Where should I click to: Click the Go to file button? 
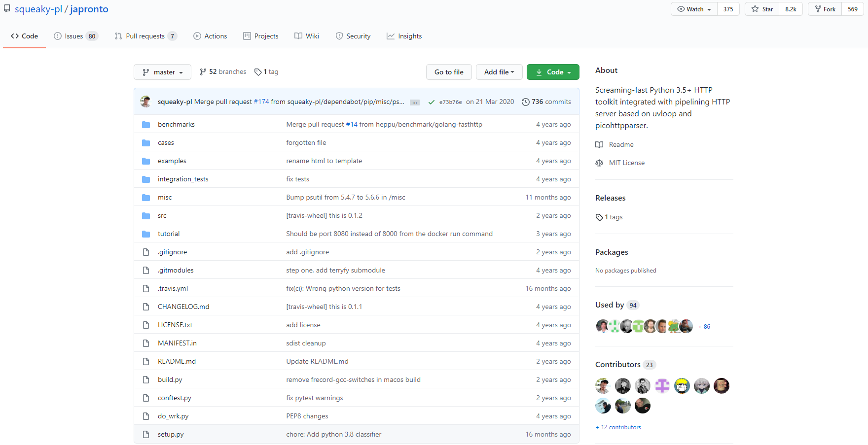[449, 72]
